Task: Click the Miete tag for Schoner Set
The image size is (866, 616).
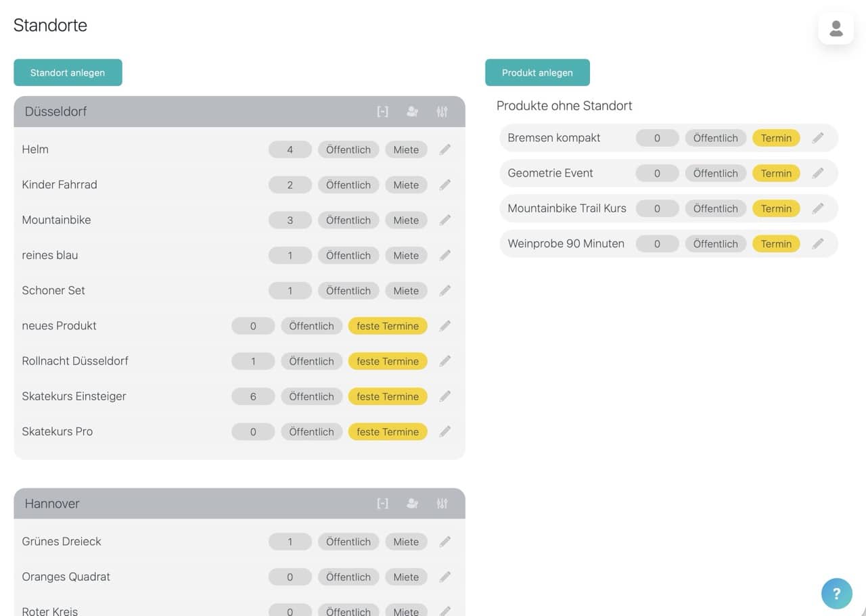Action: [406, 291]
